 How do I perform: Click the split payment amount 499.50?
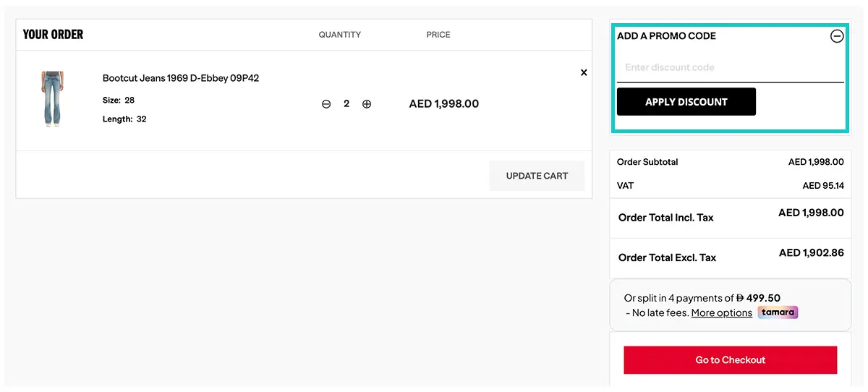(758, 298)
